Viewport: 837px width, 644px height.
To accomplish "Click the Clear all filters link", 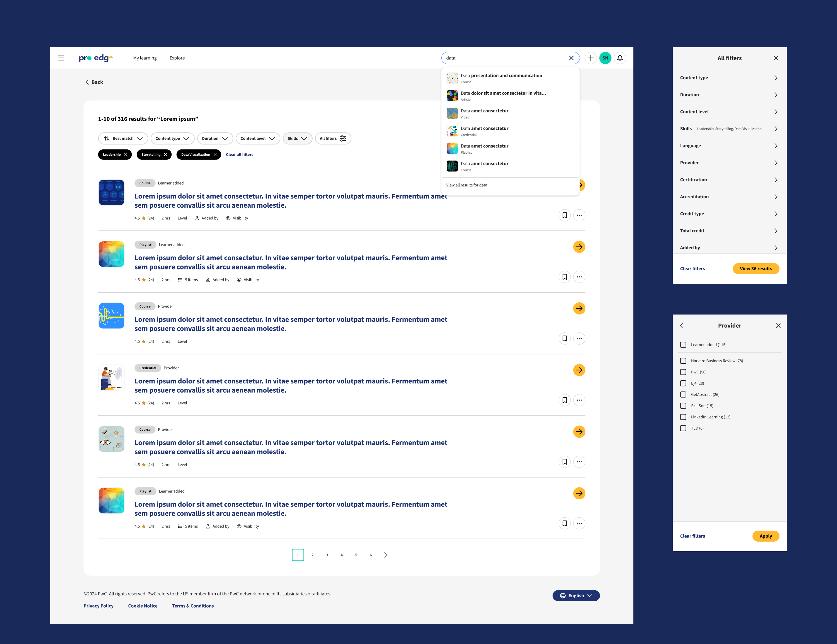I will (x=240, y=155).
